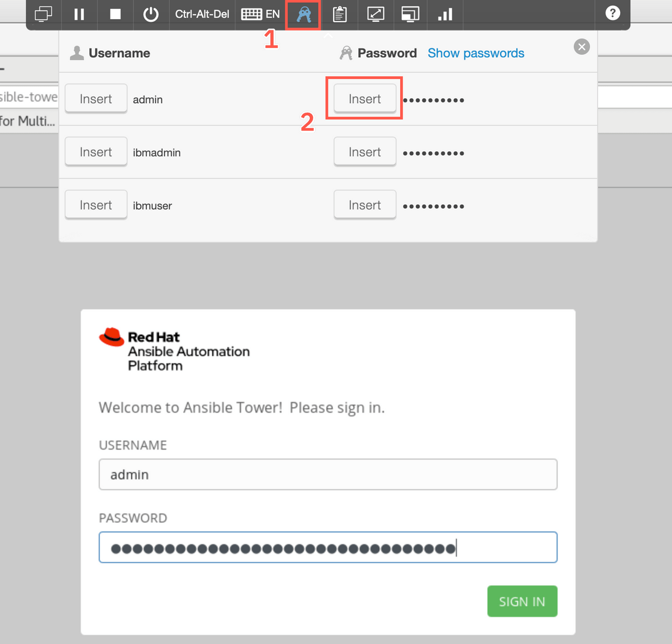Click the 'admin' username text in panel
The height and width of the screenshot is (644, 672).
click(148, 99)
